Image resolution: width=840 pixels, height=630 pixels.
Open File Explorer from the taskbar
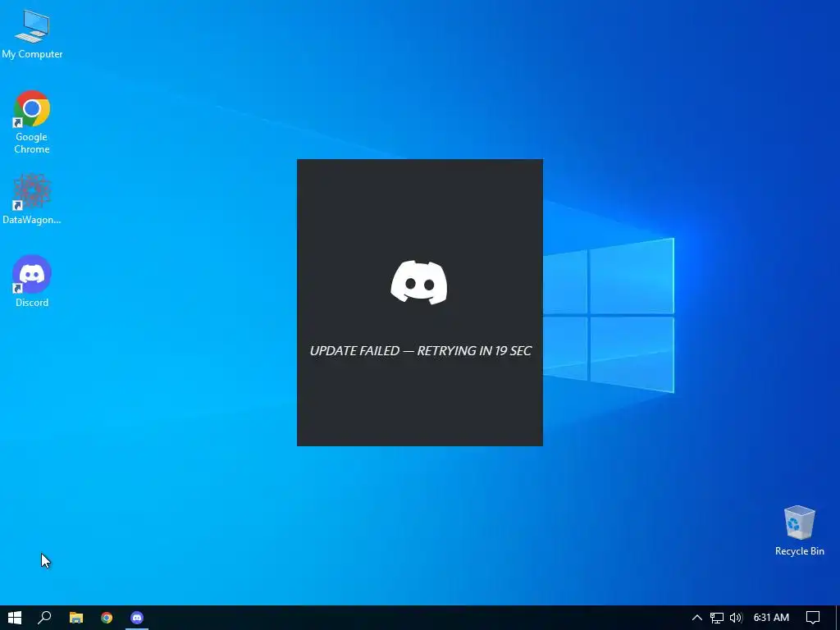pos(76,618)
